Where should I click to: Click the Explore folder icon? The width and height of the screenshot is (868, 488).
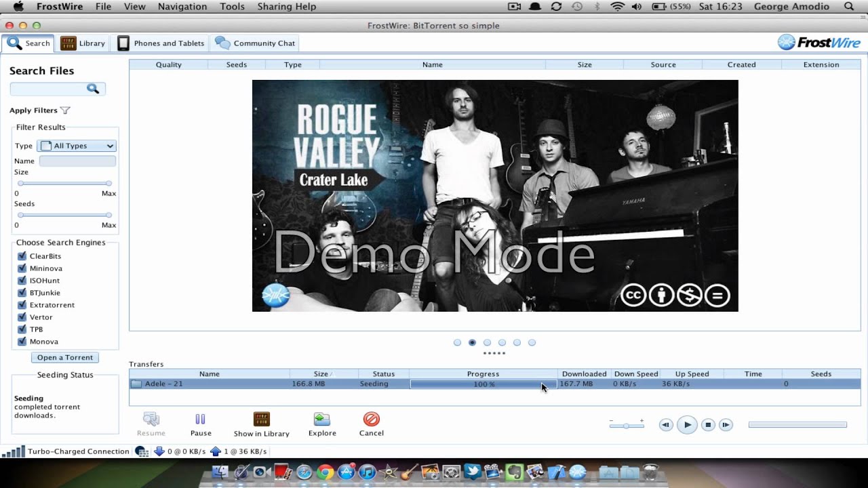point(322,420)
